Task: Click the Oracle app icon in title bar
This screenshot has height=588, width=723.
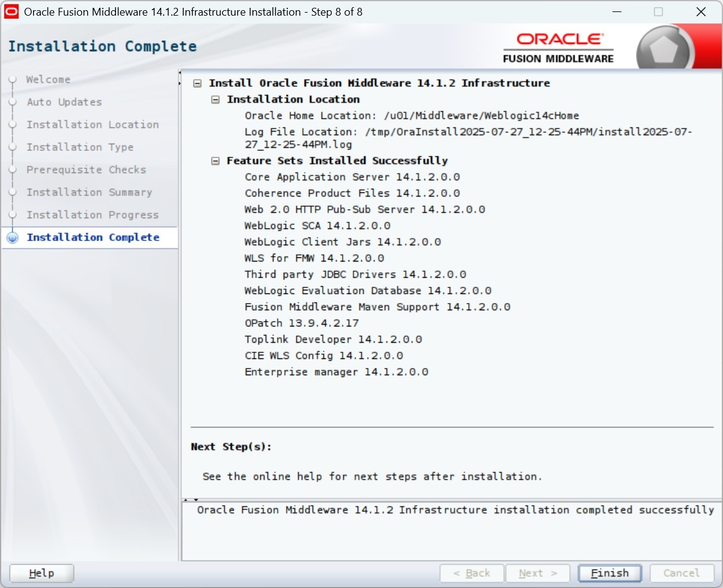Action: pos(12,11)
